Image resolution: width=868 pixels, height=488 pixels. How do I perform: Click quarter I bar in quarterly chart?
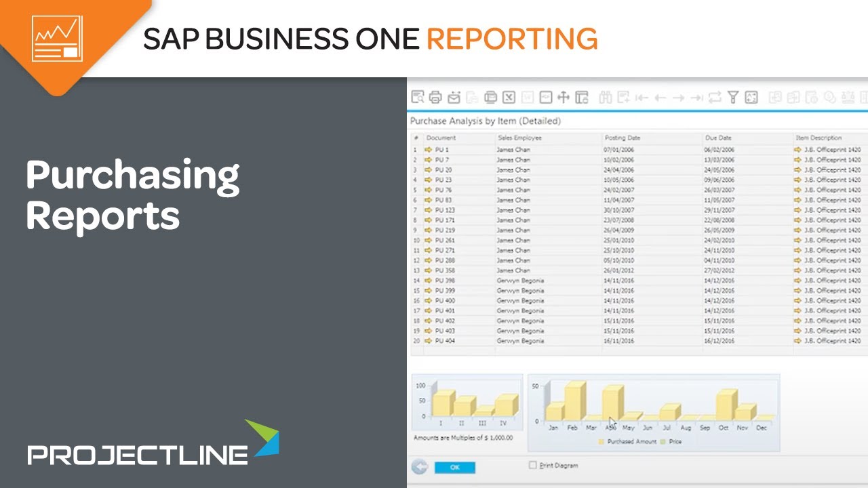coord(443,403)
